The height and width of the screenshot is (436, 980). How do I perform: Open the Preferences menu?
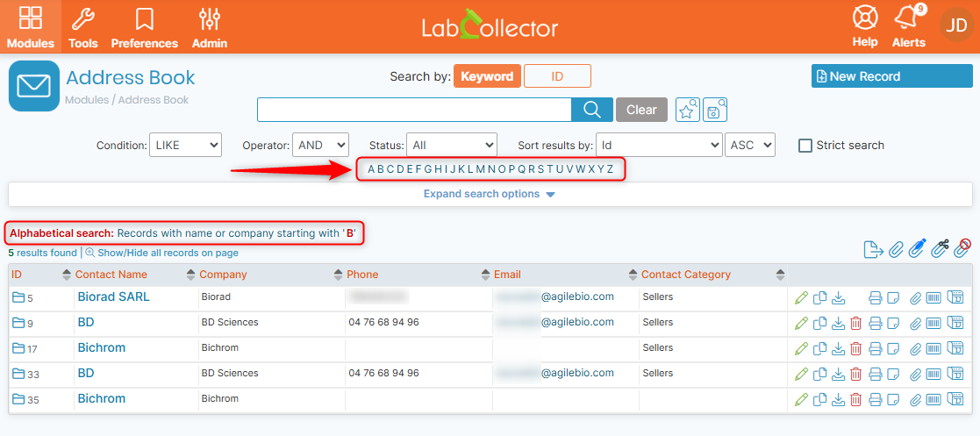point(145,27)
